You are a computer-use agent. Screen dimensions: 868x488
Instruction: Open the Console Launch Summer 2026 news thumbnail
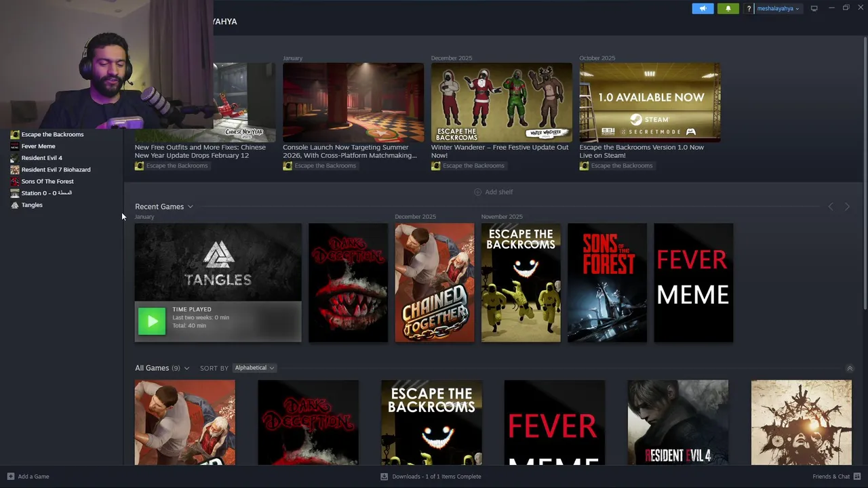353,102
